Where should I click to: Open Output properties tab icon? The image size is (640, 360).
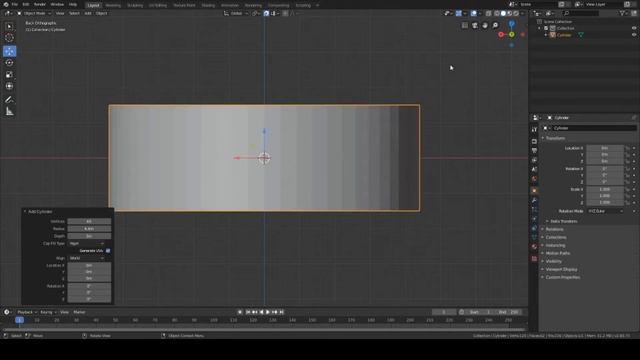pos(534,151)
